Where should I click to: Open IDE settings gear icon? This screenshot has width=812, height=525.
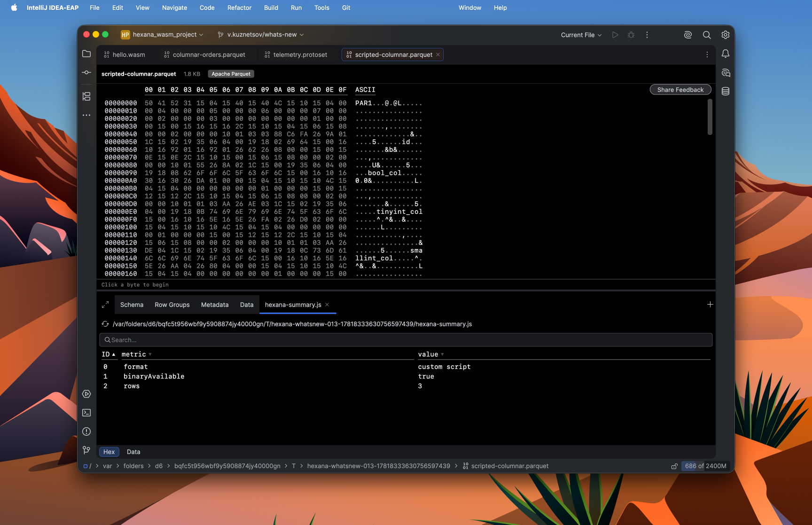726,35
